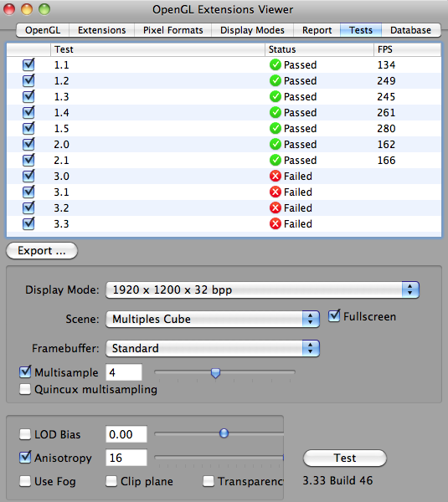The image size is (448, 502).
Task: Click the green Passed icon for test 1.5
Action: (275, 128)
